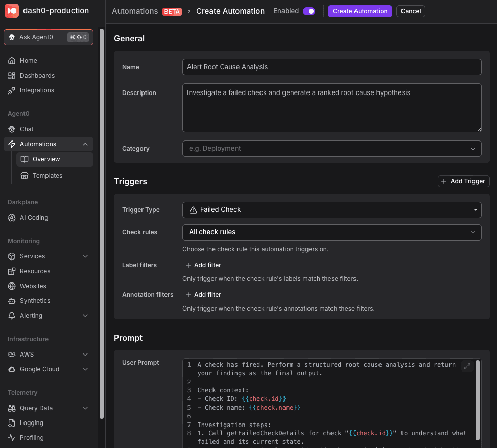Screen dimensions: 497x448
Task: Go to Templates under Automations
Action: 55,176
